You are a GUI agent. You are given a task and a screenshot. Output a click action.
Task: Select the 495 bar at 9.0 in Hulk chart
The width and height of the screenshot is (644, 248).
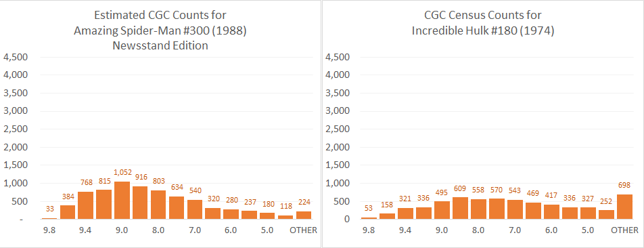click(442, 210)
